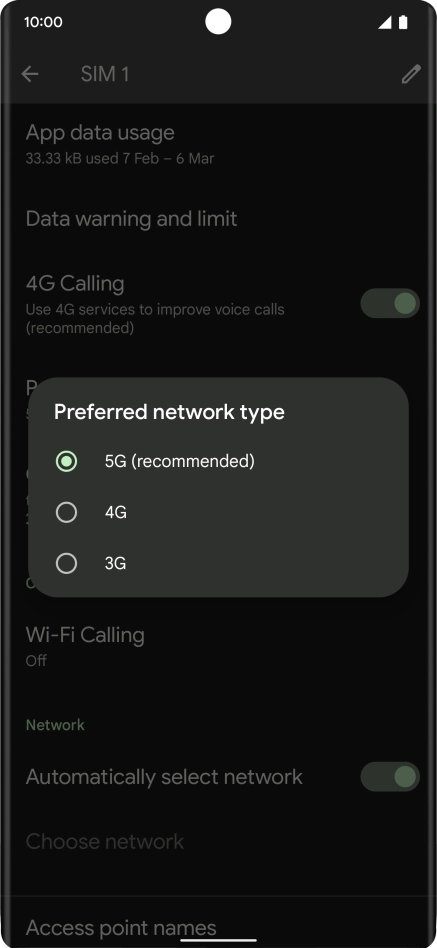Select the 4G radio button

[66, 513]
